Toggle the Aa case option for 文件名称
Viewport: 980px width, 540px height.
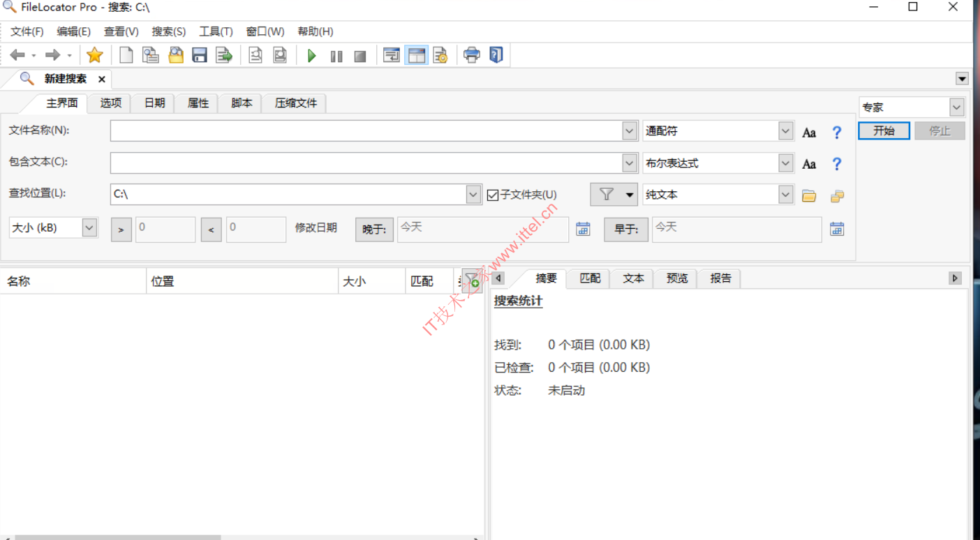[x=809, y=133]
